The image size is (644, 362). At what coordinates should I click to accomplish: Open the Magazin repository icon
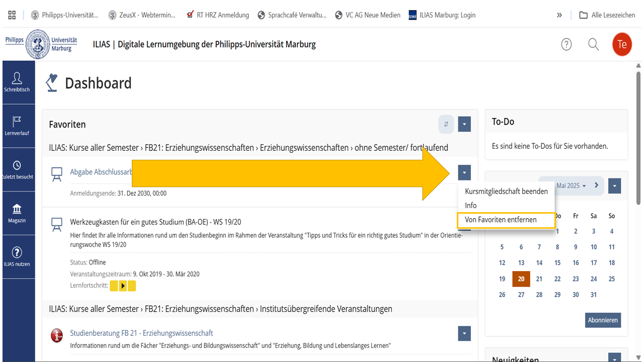[x=17, y=213]
